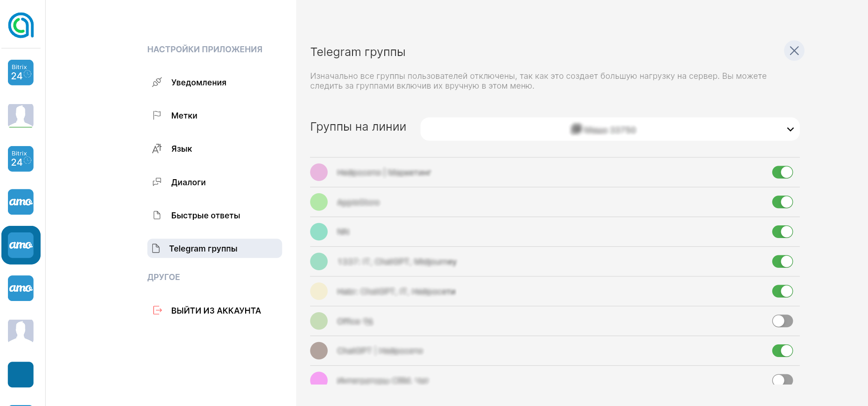Close the Telegram группы settings panel
This screenshot has width=868, height=406.
tap(794, 51)
